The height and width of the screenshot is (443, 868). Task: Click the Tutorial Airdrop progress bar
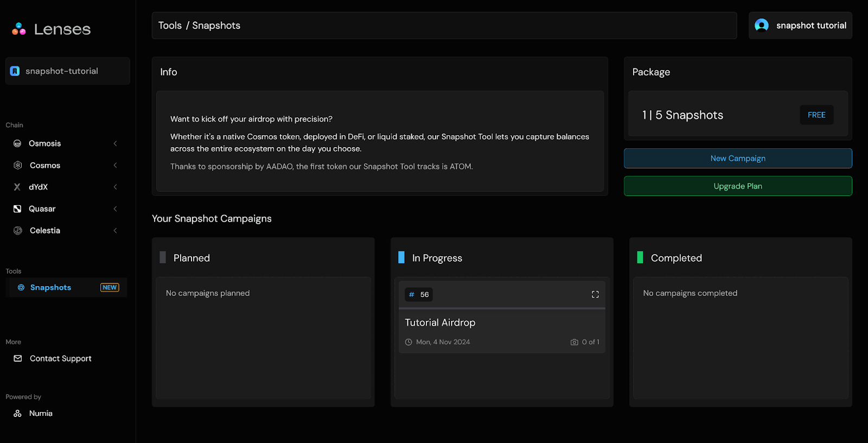pos(502,308)
